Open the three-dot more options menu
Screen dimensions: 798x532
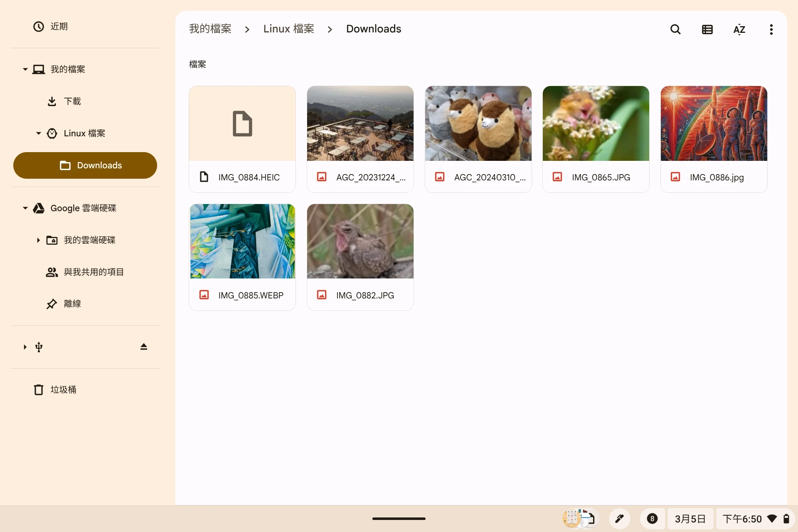771,30
